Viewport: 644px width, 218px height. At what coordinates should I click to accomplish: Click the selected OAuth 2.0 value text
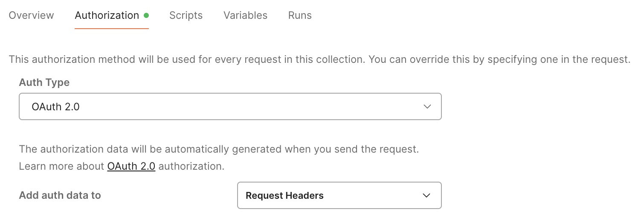(x=56, y=106)
